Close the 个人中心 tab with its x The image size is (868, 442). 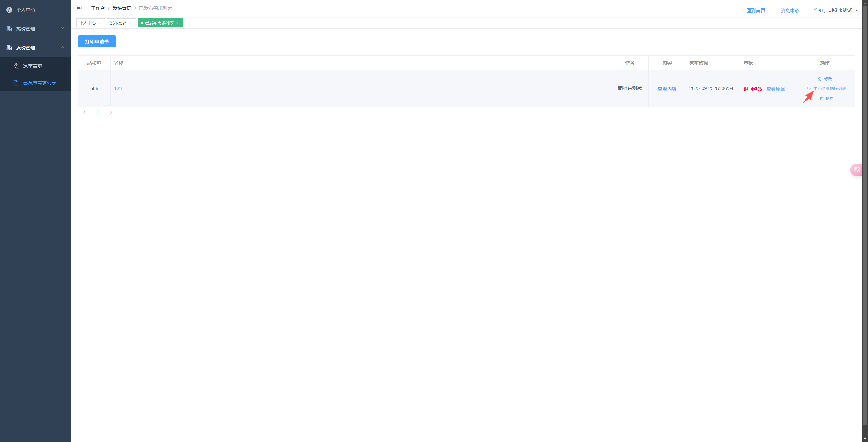tap(99, 23)
